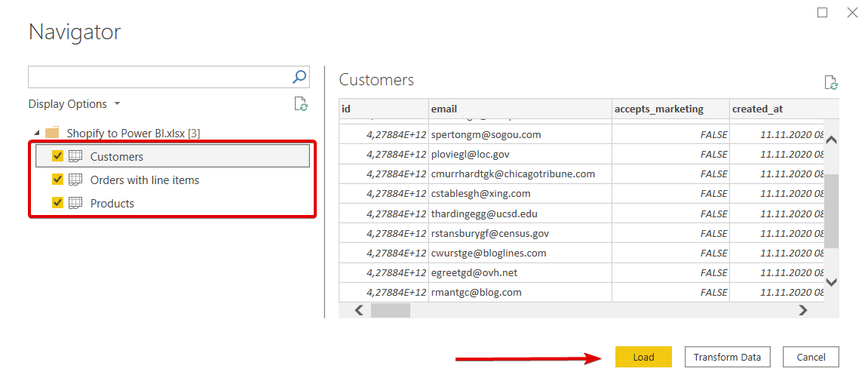The width and height of the screenshot is (868, 384).
Task: Close the Navigator dialog with the X
Action: [852, 13]
